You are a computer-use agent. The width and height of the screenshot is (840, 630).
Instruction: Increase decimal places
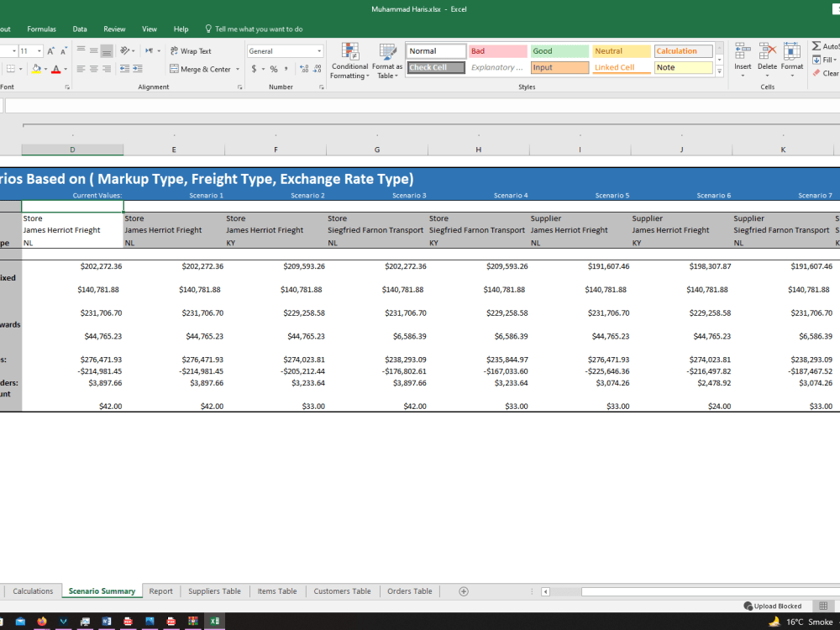(304, 69)
